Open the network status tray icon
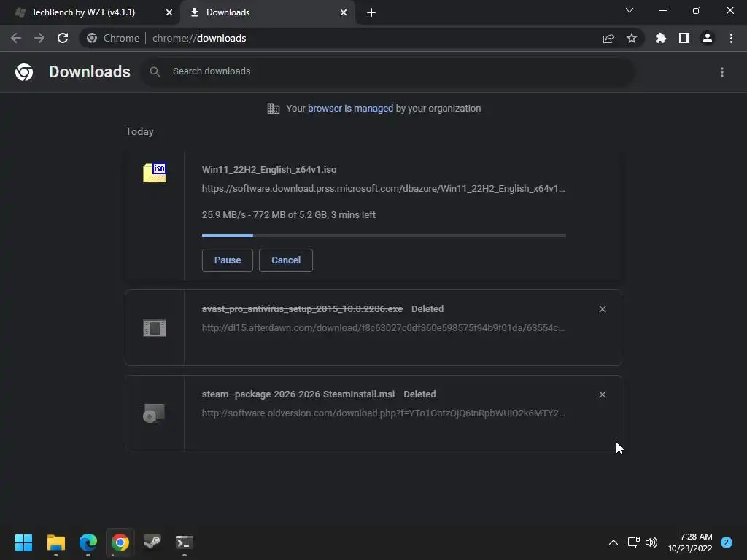Screen dimensions: 747x560 point(634,542)
